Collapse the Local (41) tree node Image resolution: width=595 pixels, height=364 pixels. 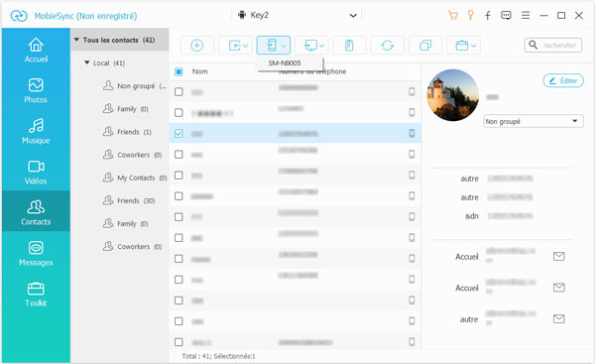click(x=87, y=62)
